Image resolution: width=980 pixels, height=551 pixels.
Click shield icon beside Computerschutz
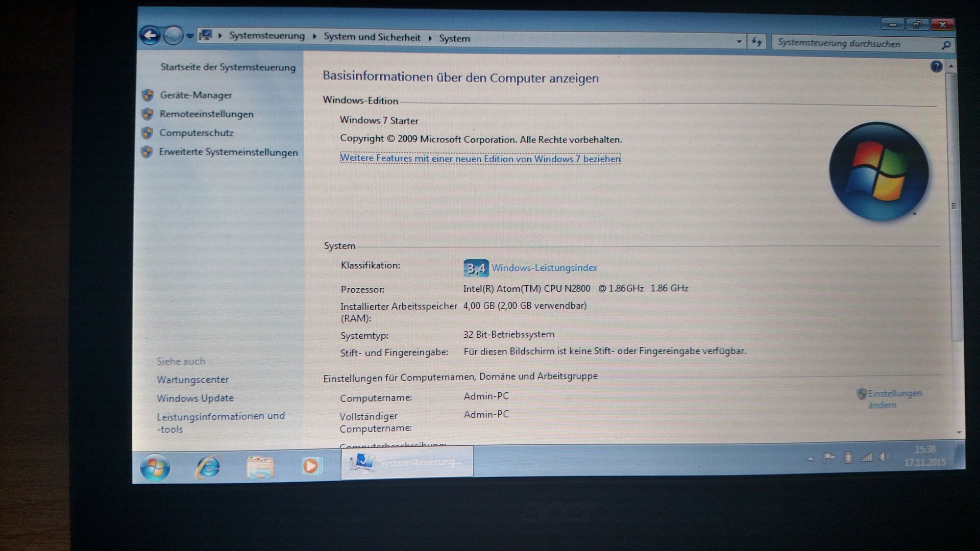pyautogui.click(x=147, y=133)
